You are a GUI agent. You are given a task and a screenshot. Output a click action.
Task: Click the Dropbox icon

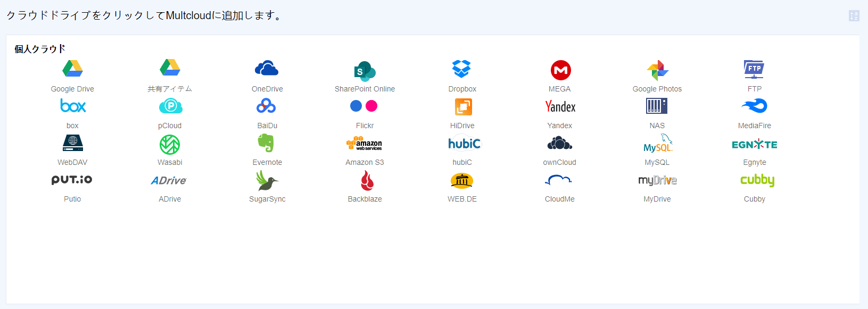pyautogui.click(x=461, y=69)
